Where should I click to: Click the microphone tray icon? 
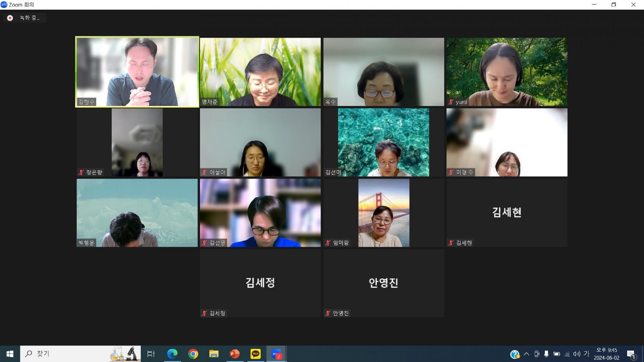click(546, 354)
